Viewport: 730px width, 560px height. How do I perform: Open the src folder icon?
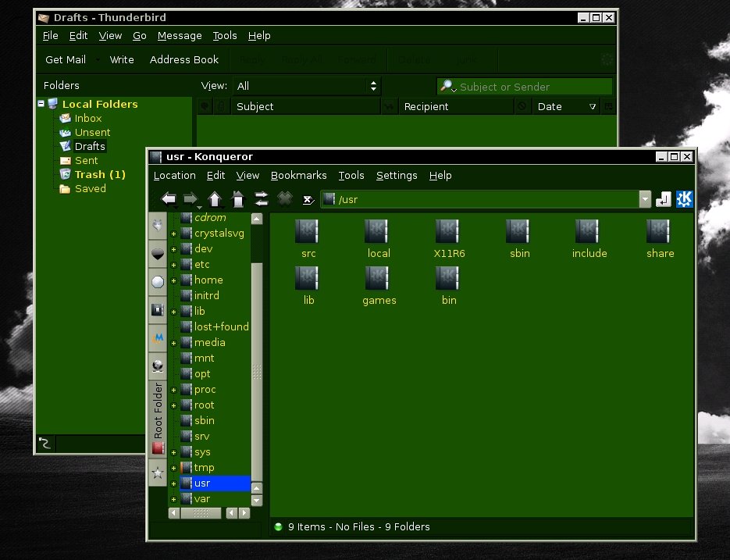tap(307, 231)
